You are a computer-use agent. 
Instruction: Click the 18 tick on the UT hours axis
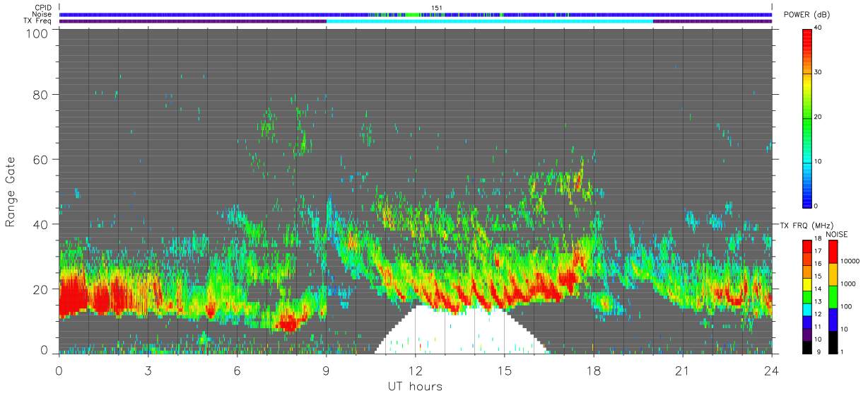(x=593, y=370)
